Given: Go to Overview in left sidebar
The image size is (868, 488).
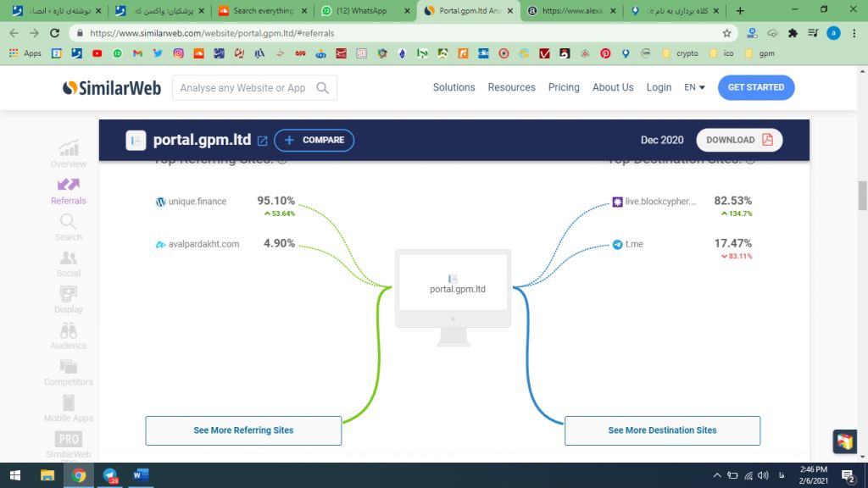Looking at the screenshot, I should coord(68,153).
